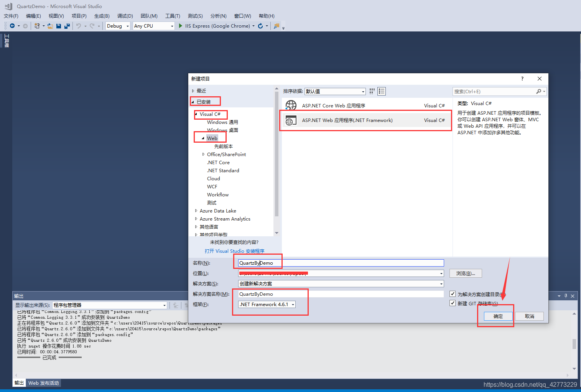581x392 pixels.
Task: Click the project name input field
Action: (x=341, y=263)
